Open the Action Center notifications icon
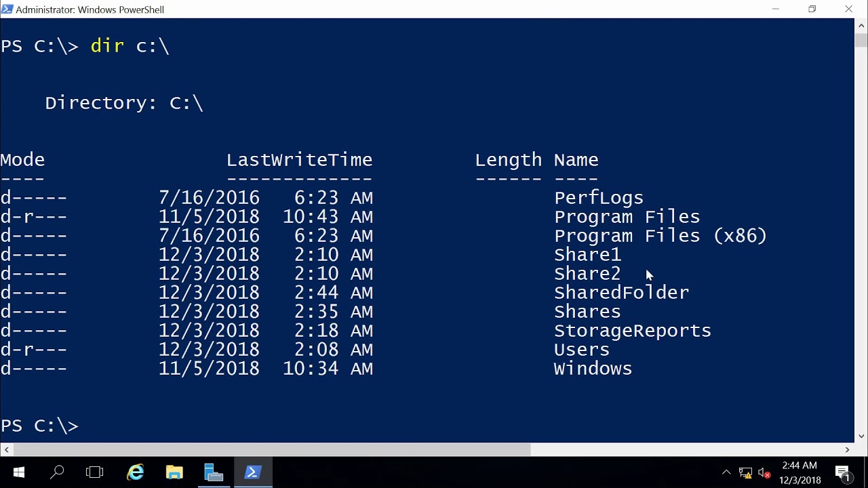This screenshot has height=488, width=868. pos(843,472)
